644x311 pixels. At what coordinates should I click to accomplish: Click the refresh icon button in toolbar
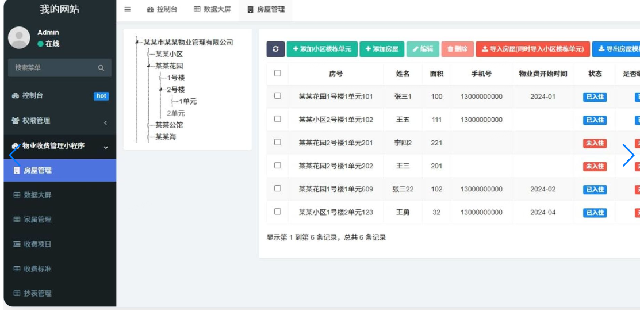tap(275, 49)
